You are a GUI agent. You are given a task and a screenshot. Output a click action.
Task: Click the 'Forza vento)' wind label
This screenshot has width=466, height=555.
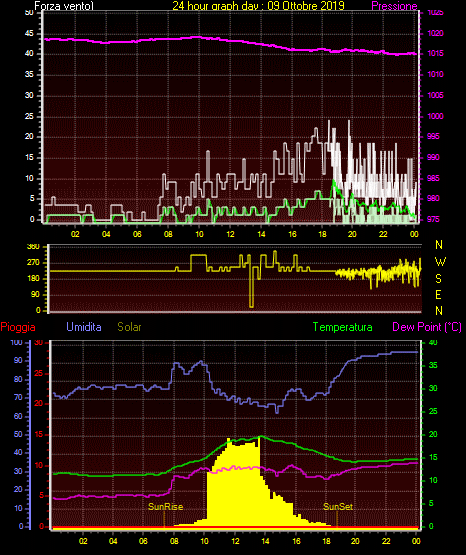pos(64,6)
